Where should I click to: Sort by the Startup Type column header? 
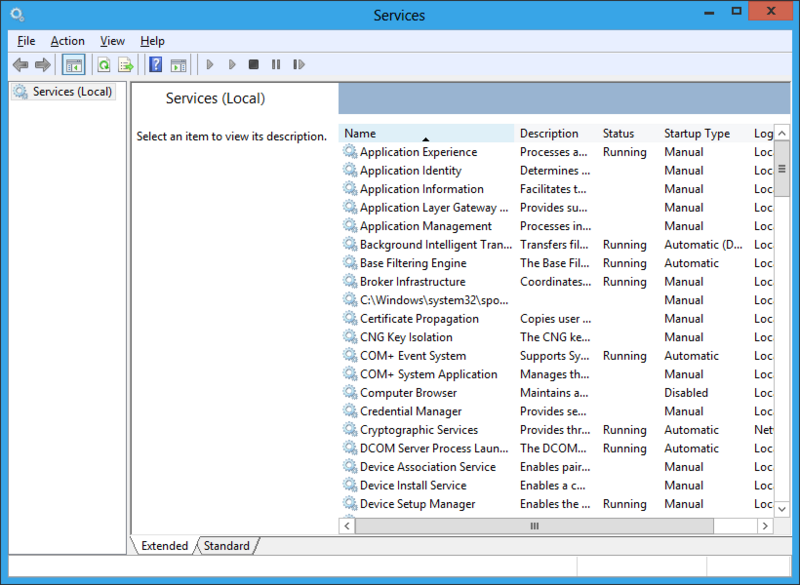click(x=697, y=133)
